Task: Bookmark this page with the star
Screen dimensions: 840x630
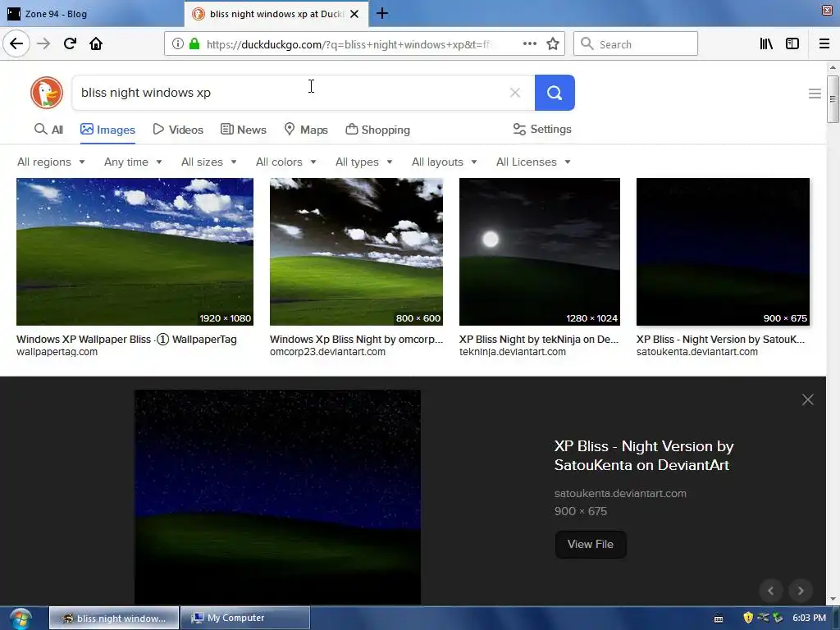Action: pos(553,44)
